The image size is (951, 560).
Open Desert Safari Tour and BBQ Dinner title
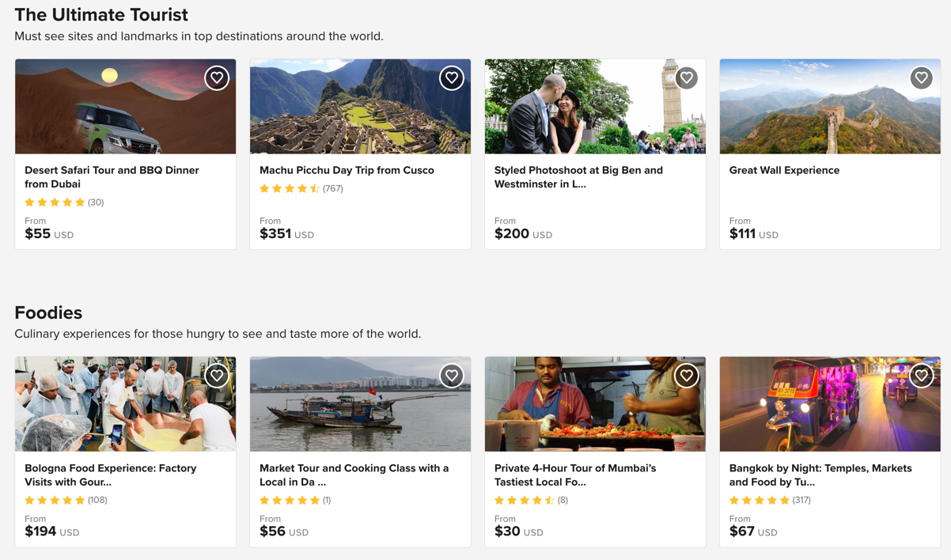112,177
